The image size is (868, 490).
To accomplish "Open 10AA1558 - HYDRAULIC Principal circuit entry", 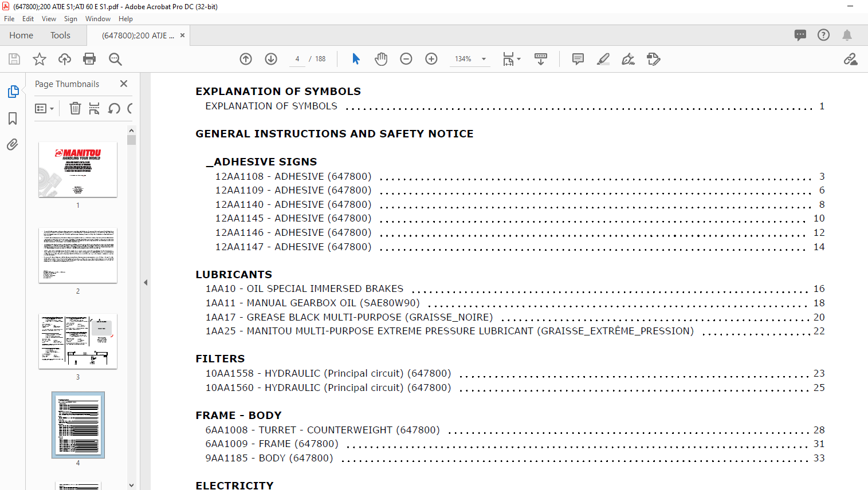I will coord(515,373).
